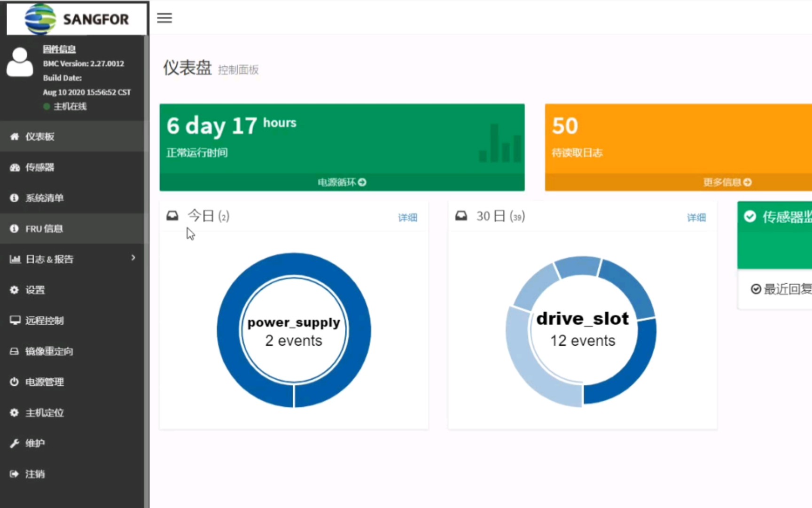Click the 正常运行时间 label
This screenshot has height=508, width=812.
(x=197, y=153)
